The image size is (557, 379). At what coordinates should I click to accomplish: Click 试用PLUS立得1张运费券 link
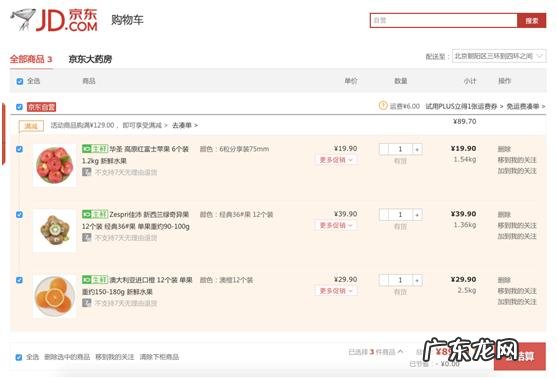[464, 106]
